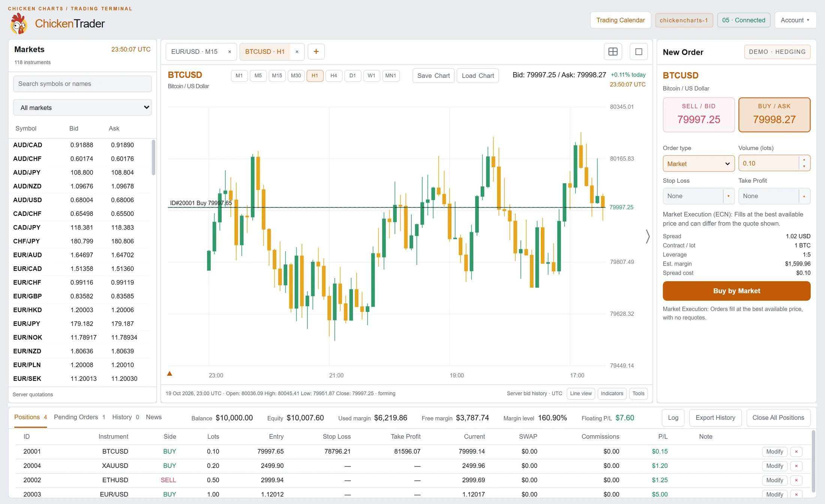Close position 20001 with the x icon
This screenshot has width=825, height=504.
click(x=796, y=451)
